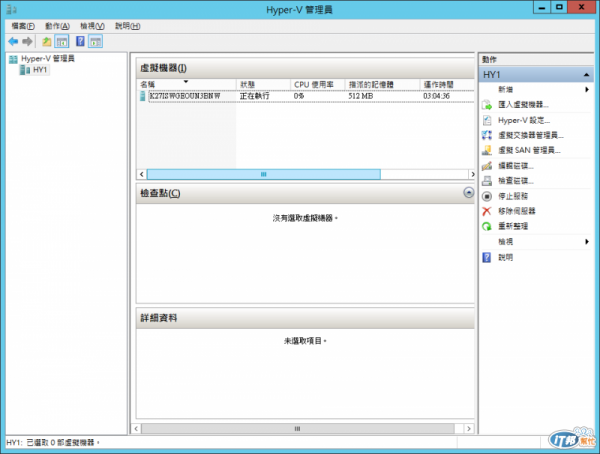
Task: Collapse the 檢查點(C) panel chevron
Action: tap(468, 193)
